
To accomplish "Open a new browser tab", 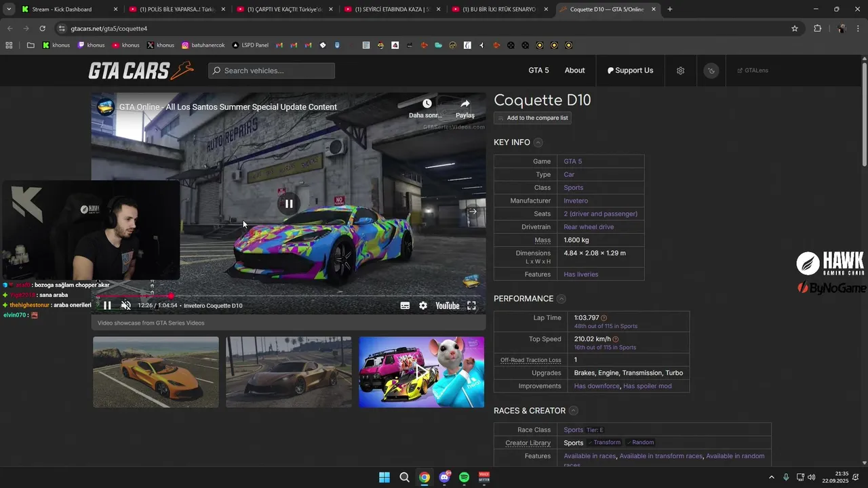I will 670,9.
